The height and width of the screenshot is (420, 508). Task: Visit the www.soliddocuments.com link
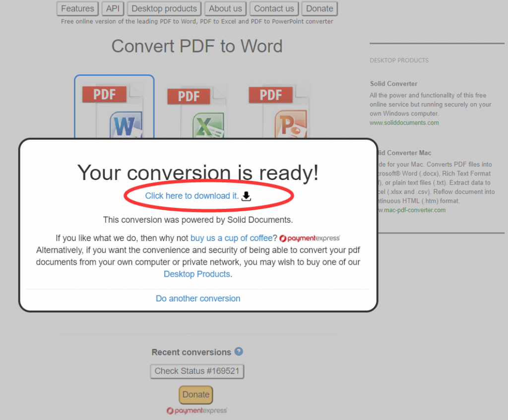coord(404,122)
